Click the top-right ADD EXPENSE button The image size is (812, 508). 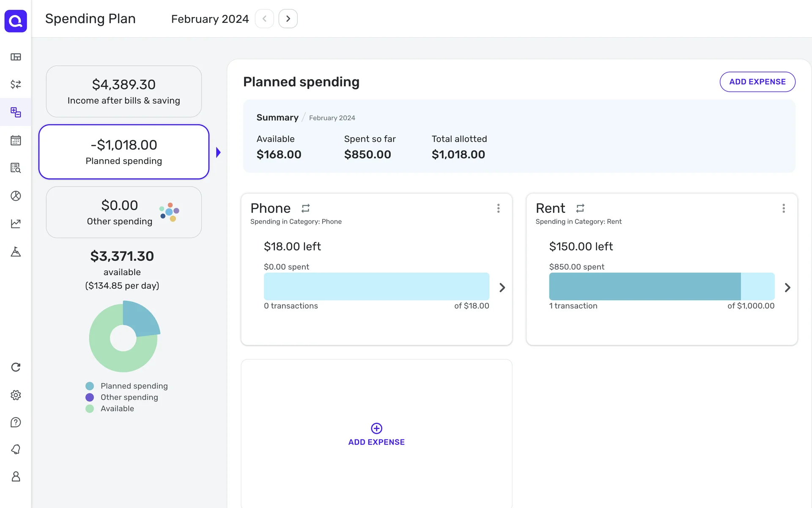click(x=757, y=82)
